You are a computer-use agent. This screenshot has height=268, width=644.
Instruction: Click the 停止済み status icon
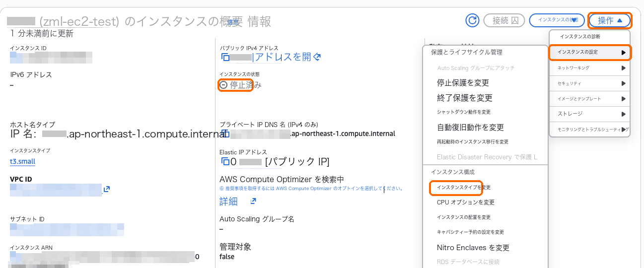tap(223, 85)
